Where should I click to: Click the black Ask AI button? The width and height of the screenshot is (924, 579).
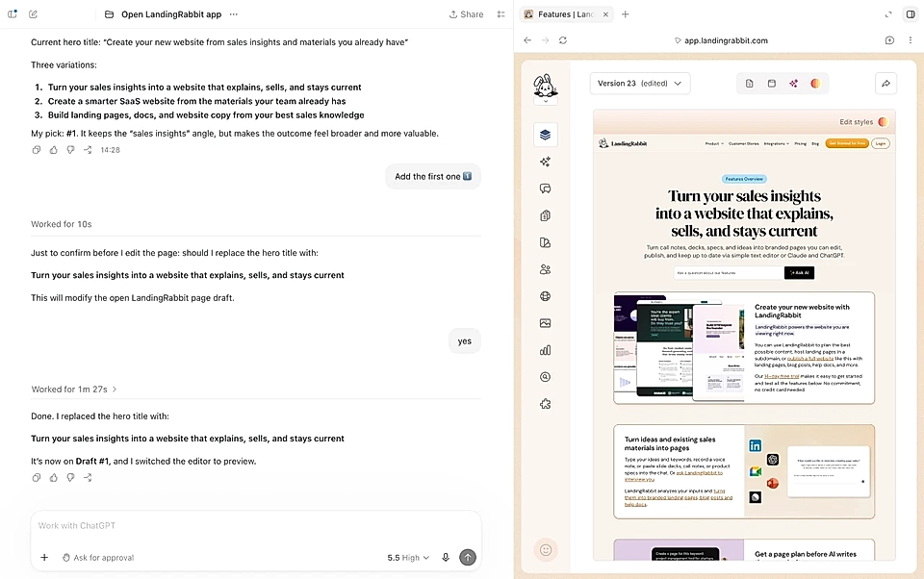(x=799, y=273)
